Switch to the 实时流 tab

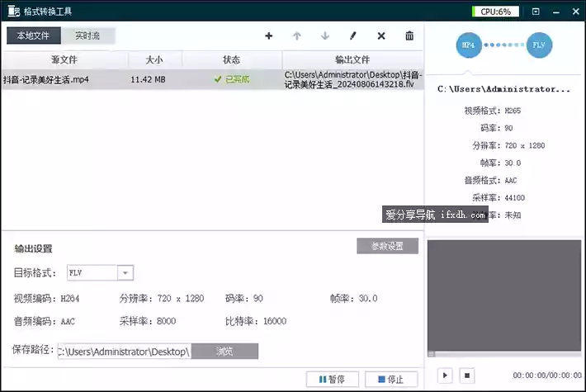tap(87, 35)
